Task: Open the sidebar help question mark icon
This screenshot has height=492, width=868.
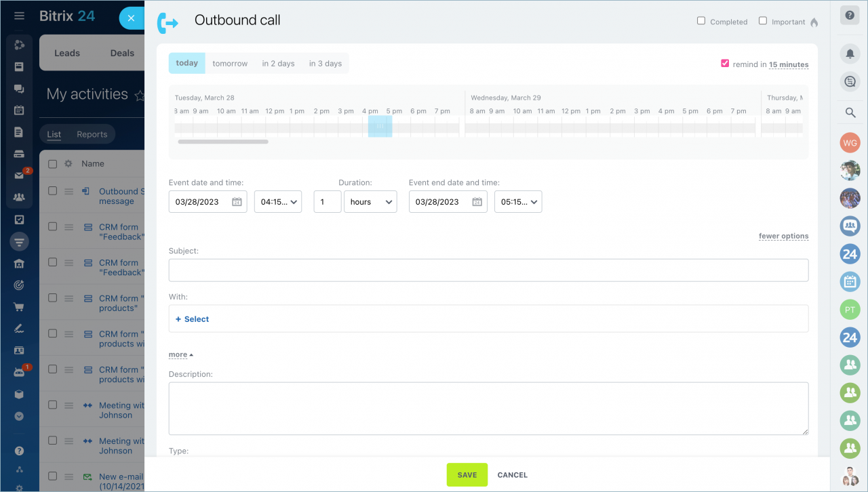Action: tap(19, 451)
